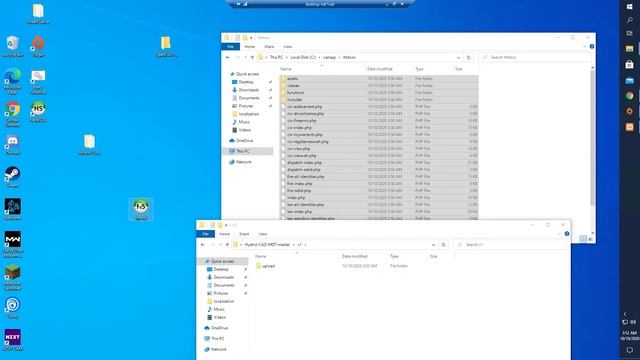The height and width of the screenshot is (360, 640).
Task: Click the htdocs window vertical scrollbar
Action: pos(593,139)
